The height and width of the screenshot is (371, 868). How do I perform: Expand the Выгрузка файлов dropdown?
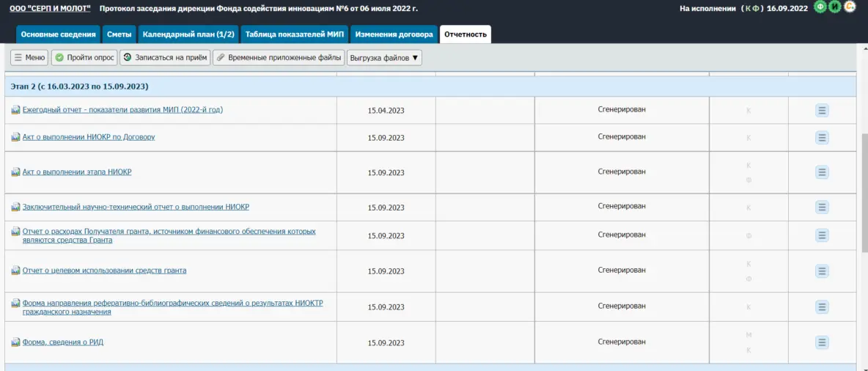384,57
